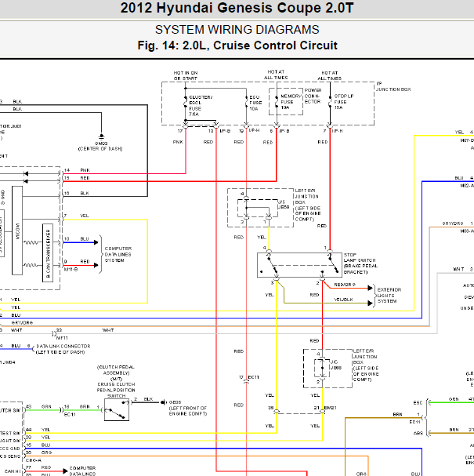Click '(CLUTCH PEDAL ASSEMBLY)' label

(x=116, y=370)
